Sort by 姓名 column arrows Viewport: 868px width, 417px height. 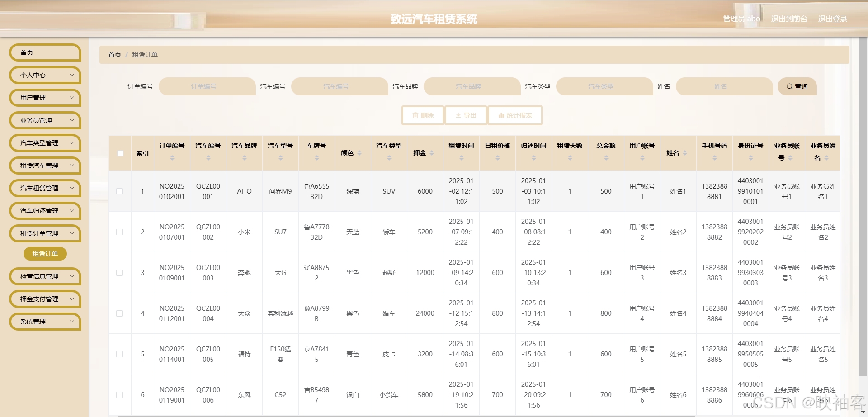coord(685,153)
